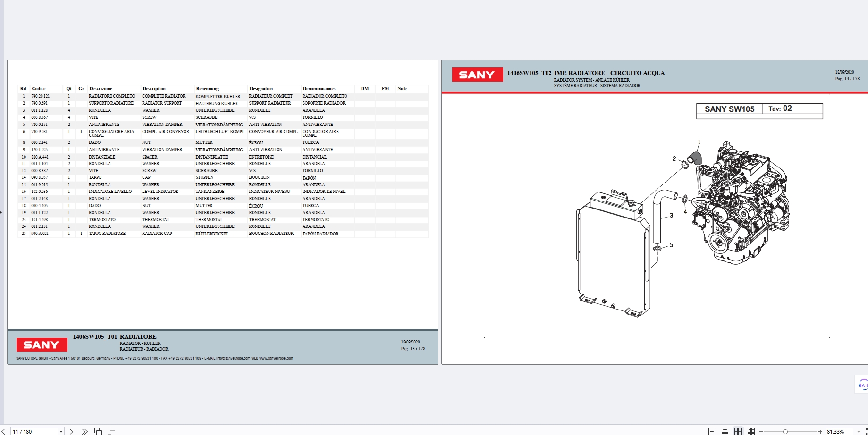Click the SPACER description cell

(x=150, y=157)
